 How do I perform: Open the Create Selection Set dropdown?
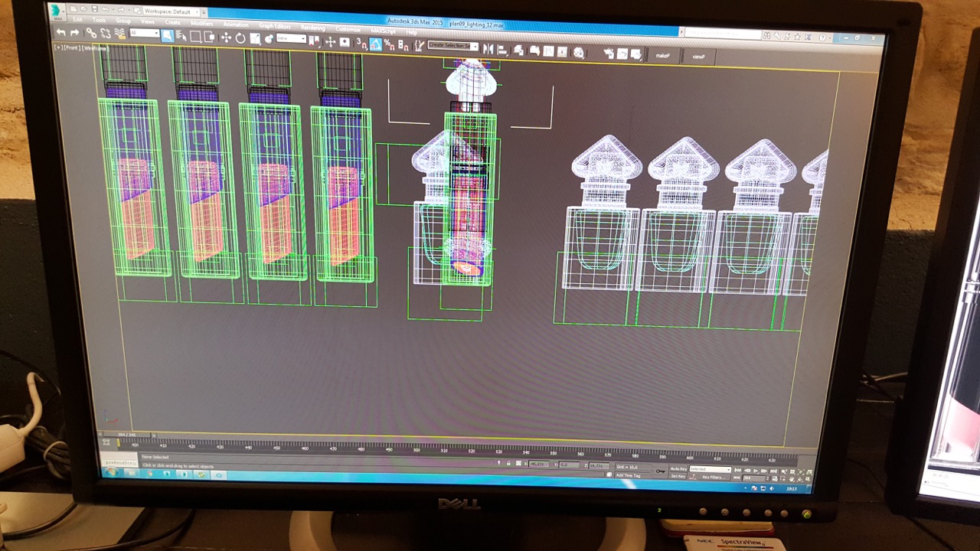click(453, 46)
